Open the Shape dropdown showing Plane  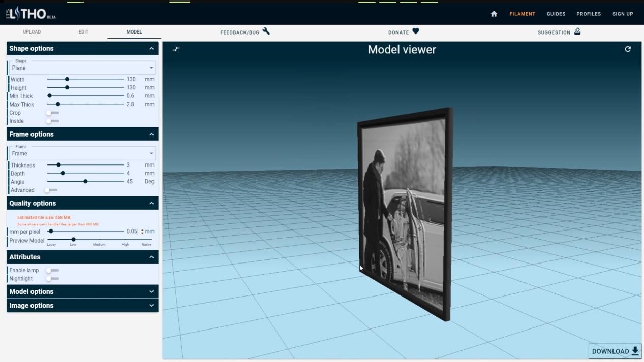[x=82, y=68]
